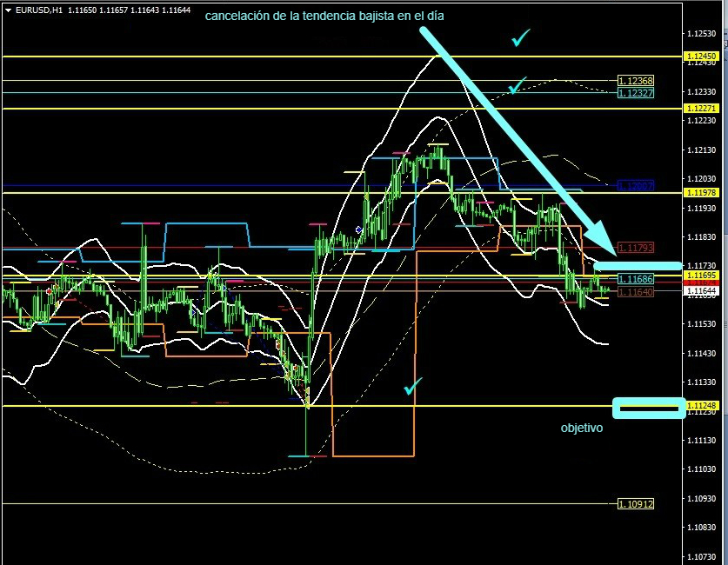Click the 1.10830 price scale value
Viewport: 728px width, 565px height.
tap(701, 527)
